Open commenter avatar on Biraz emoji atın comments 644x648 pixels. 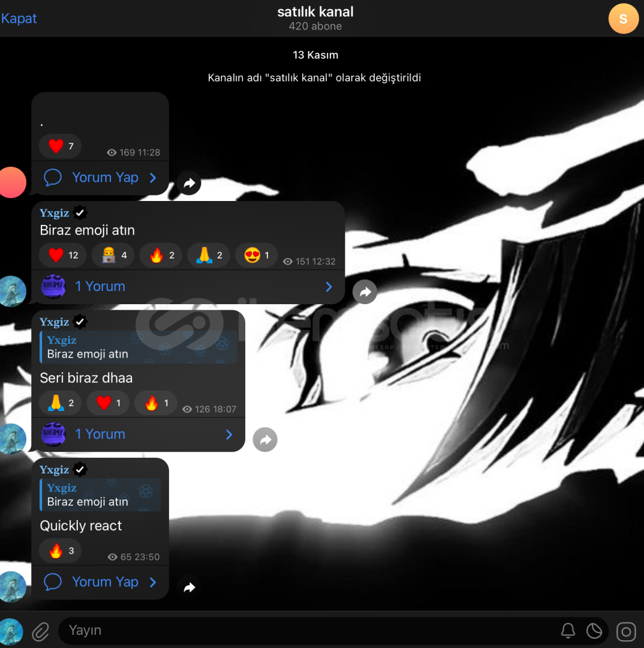click(x=53, y=286)
